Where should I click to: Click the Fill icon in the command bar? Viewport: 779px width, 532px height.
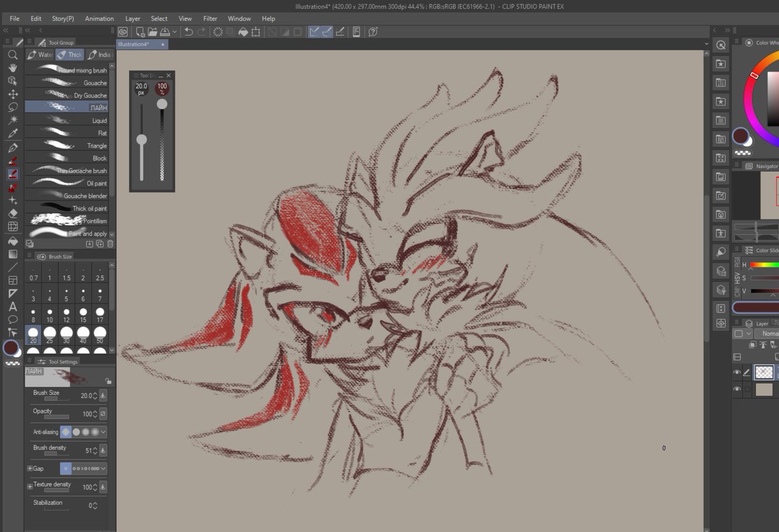coord(243,31)
